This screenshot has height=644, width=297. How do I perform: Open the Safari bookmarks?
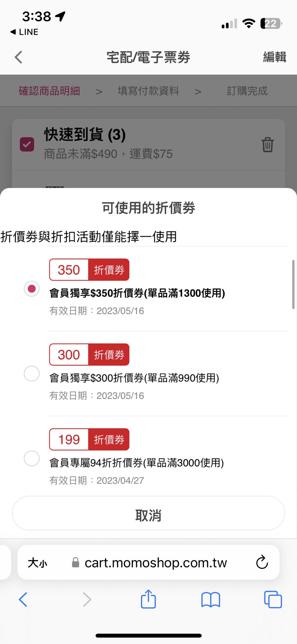click(x=211, y=600)
